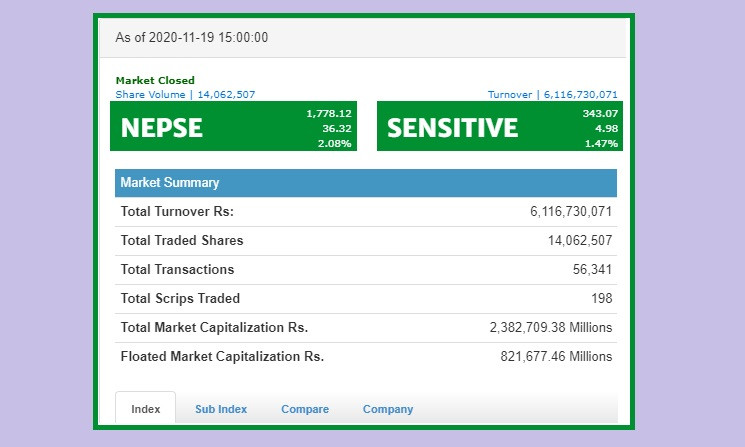This screenshot has height=447, width=745.
Task: Click the NEPSE point change 36.32
Action: tap(337, 129)
